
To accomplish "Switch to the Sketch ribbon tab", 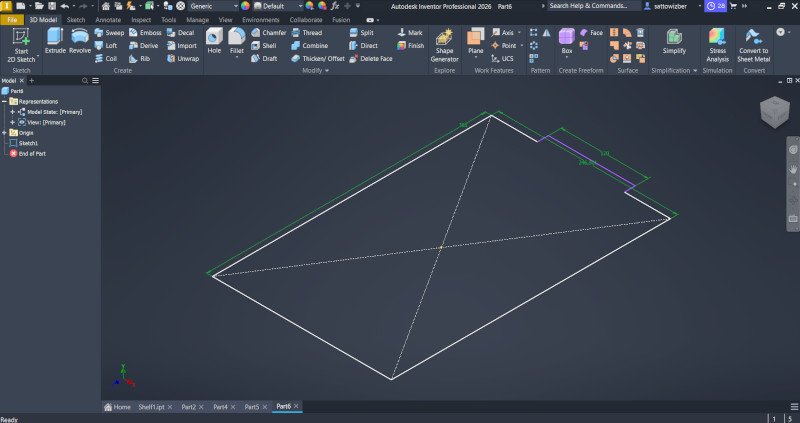I will coord(76,20).
